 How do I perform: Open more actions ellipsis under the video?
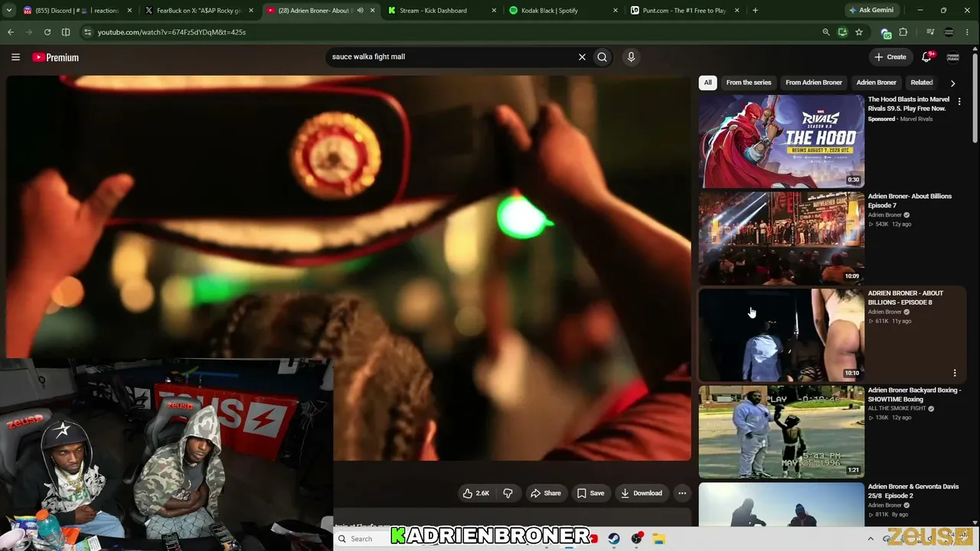click(x=682, y=494)
